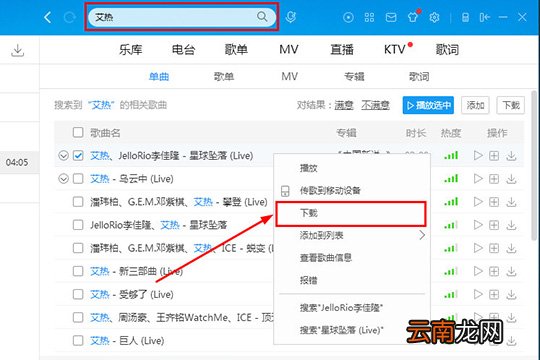The width and height of the screenshot is (540, 360).
Task: Download the 乌云中 (Live) row icon
Action: click(511, 179)
